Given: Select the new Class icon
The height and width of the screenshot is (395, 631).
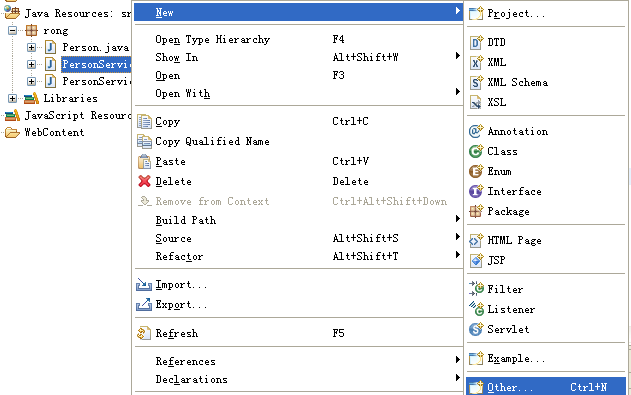Looking at the screenshot, I should (x=476, y=151).
